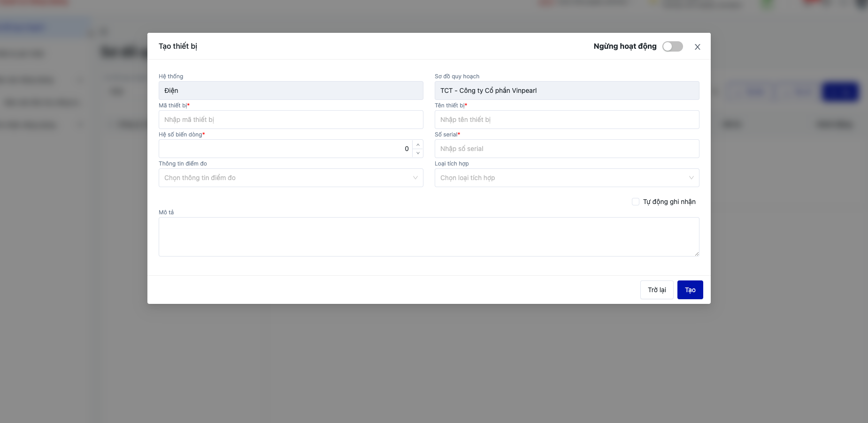Toggle the Ngừng hoạt động switch

(x=672, y=46)
